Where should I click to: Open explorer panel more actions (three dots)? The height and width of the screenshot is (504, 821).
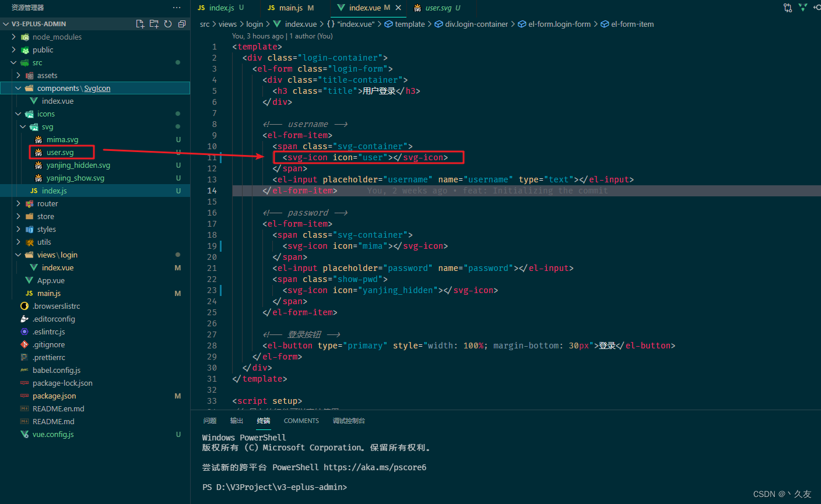(177, 8)
